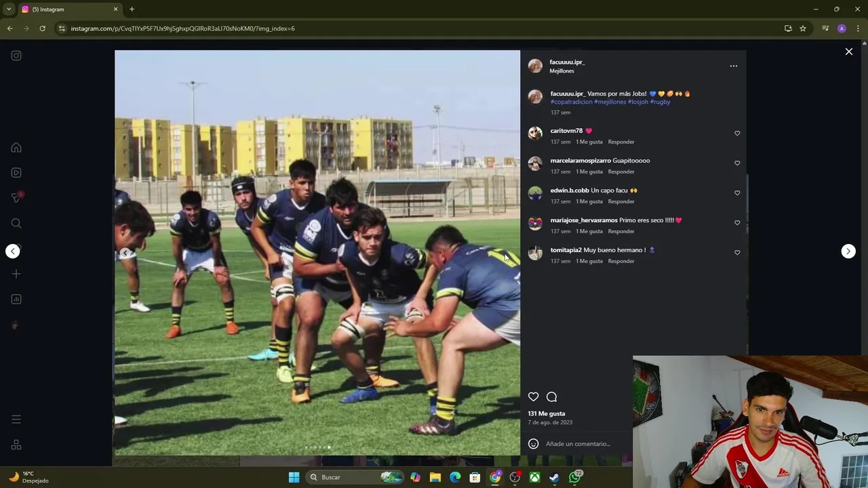Click the carousel position dots
868x488 pixels.
[317, 447]
